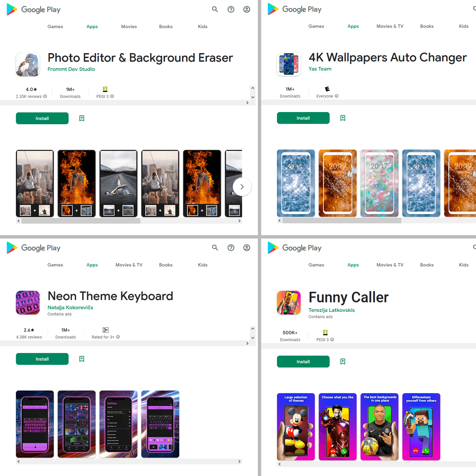
Task: Click down arrow of Neon Keyboard stats scrollbar
Action: tap(253, 338)
